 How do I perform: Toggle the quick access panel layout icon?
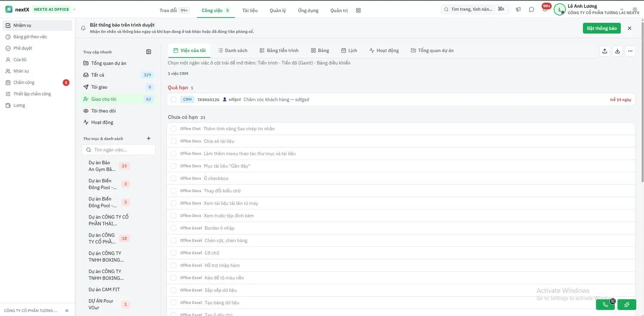tap(149, 52)
